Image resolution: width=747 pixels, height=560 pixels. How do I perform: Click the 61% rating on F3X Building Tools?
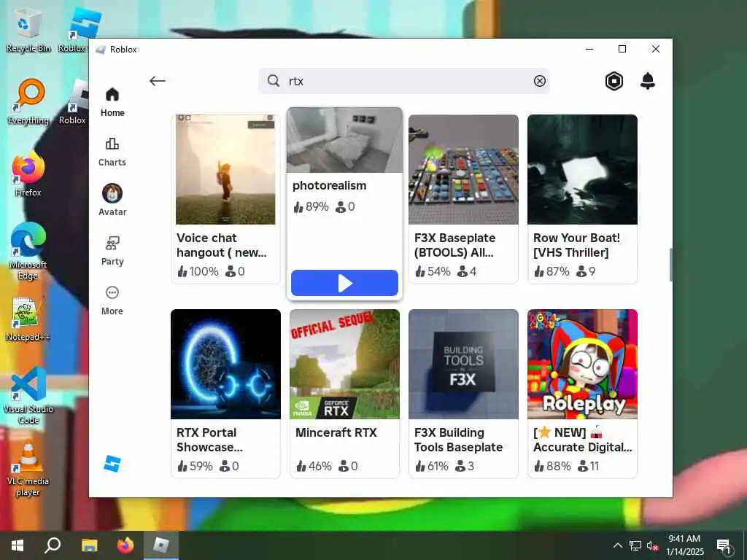432,466
